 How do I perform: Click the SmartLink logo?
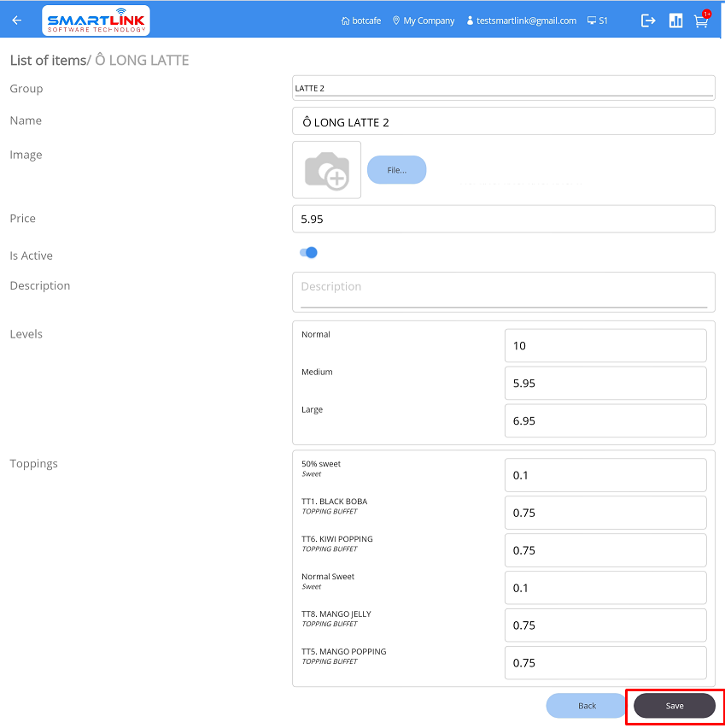click(x=96, y=21)
